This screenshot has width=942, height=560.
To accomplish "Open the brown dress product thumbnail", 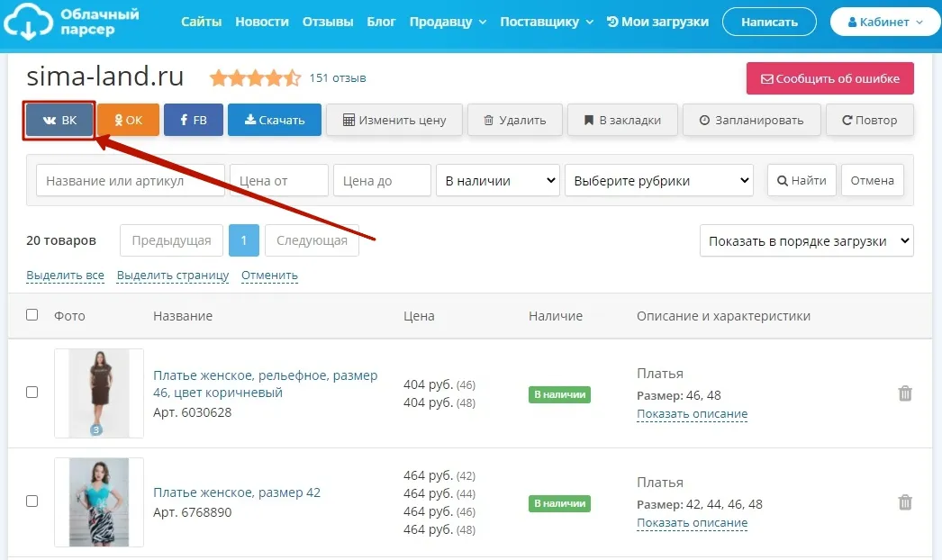I will pyautogui.click(x=99, y=393).
